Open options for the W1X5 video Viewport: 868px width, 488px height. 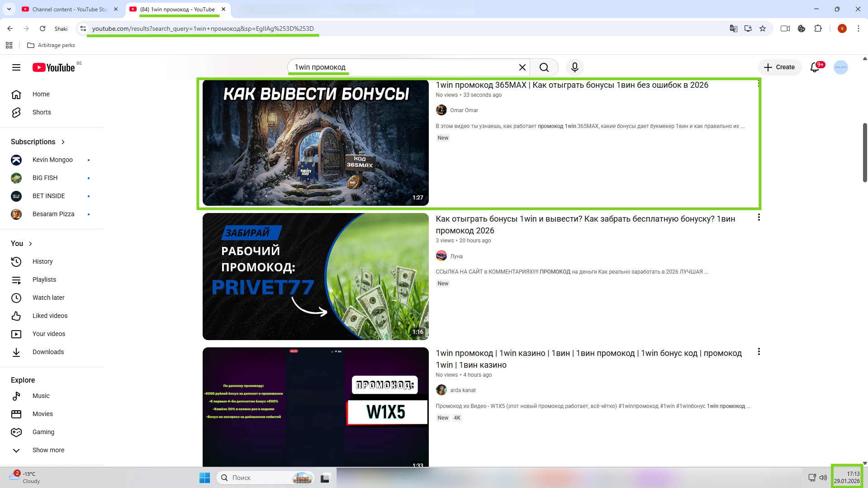tap(759, 352)
